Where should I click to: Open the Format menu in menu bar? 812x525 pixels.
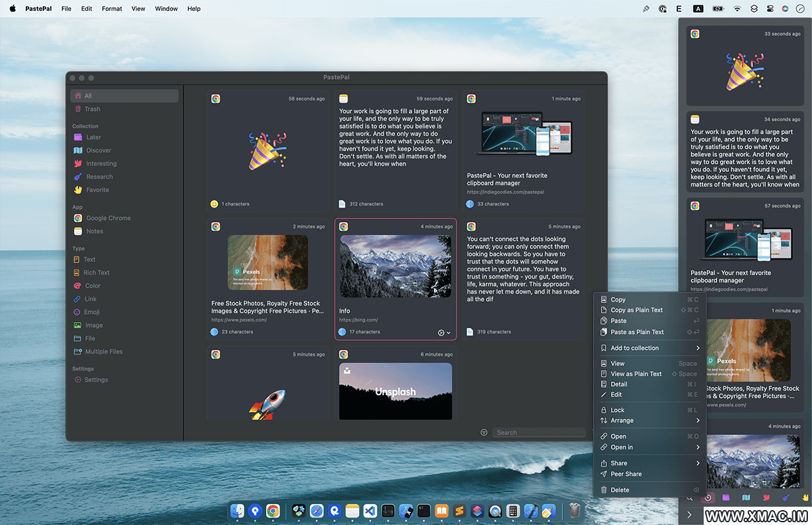[x=112, y=9]
